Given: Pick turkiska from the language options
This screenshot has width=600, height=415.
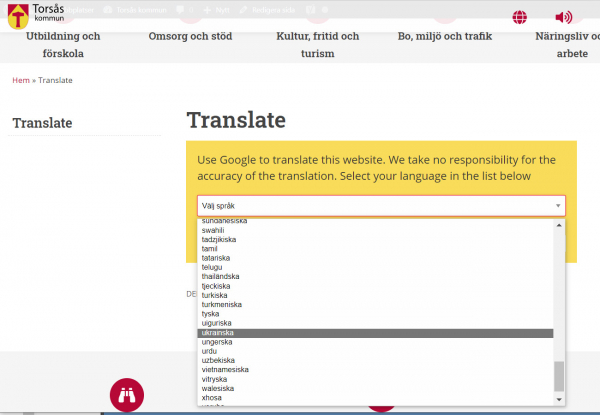Looking at the screenshot, I should [x=216, y=295].
